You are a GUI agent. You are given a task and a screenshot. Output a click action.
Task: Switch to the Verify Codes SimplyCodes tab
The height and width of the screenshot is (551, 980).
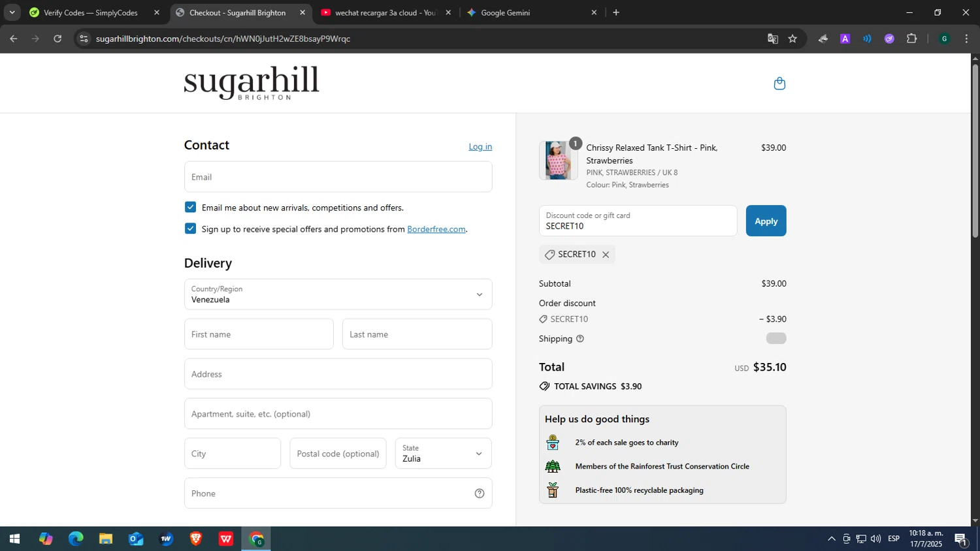coord(91,12)
